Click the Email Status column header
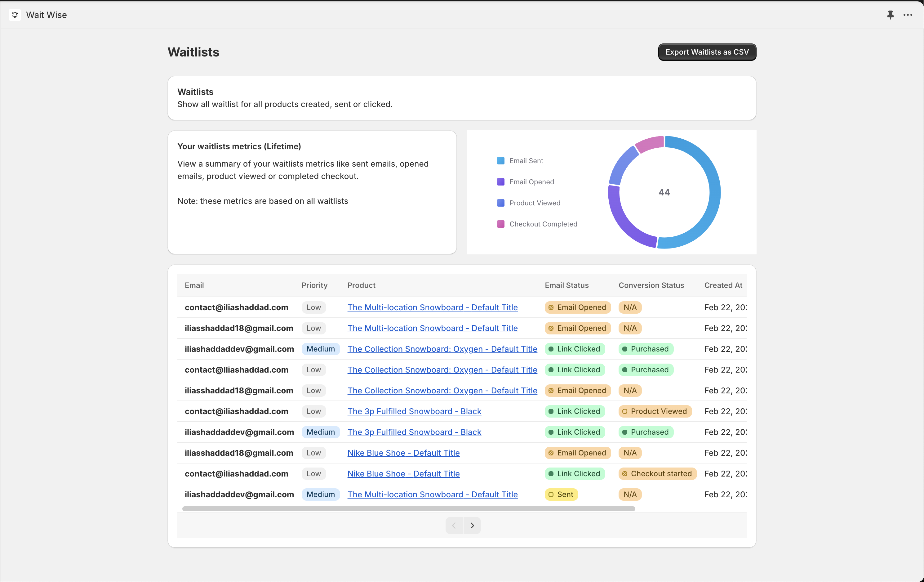The height and width of the screenshot is (582, 924). pyautogui.click(x=566, y=285)
